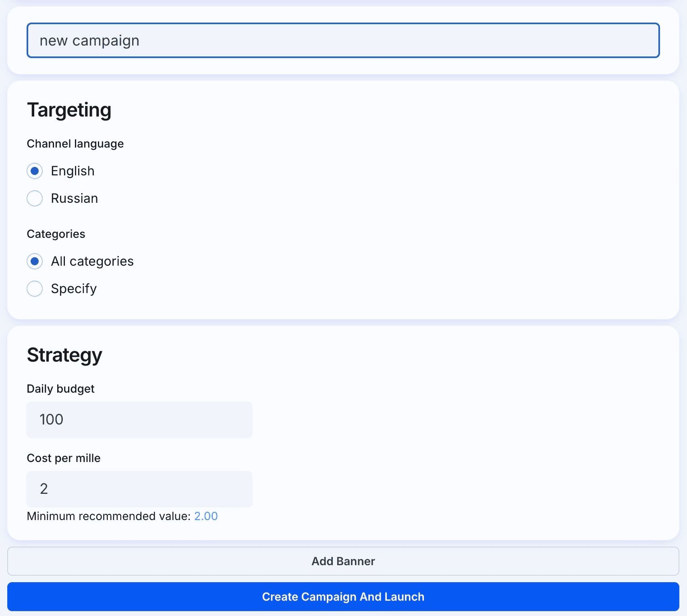
Task: Click the campaign name input field
Action: (x=343, y=40)
